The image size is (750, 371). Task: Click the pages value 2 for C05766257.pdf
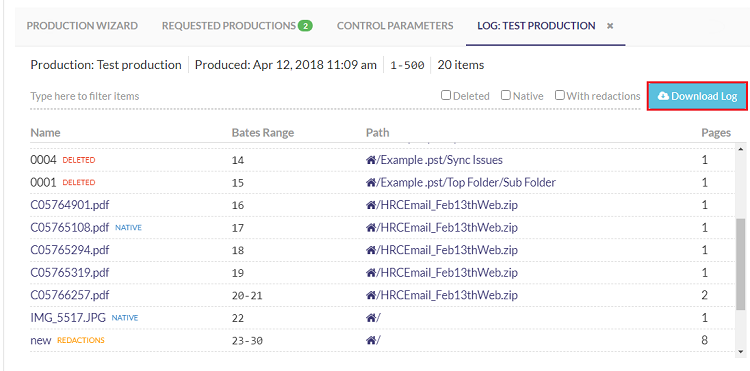tap(705, 295)
